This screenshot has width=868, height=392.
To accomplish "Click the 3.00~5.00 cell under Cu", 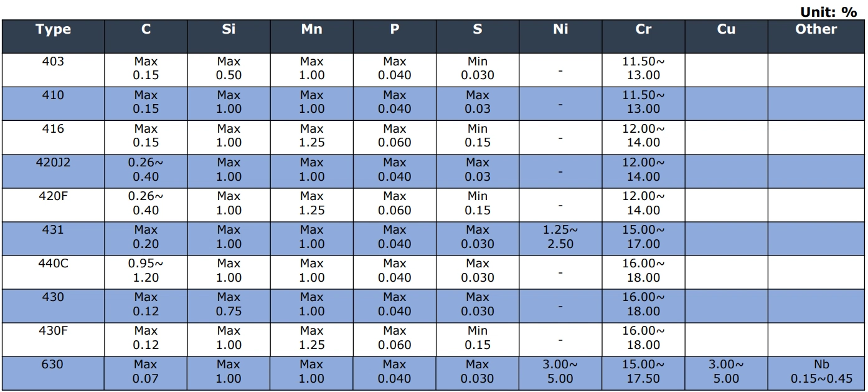I will [x=726, y=372].
